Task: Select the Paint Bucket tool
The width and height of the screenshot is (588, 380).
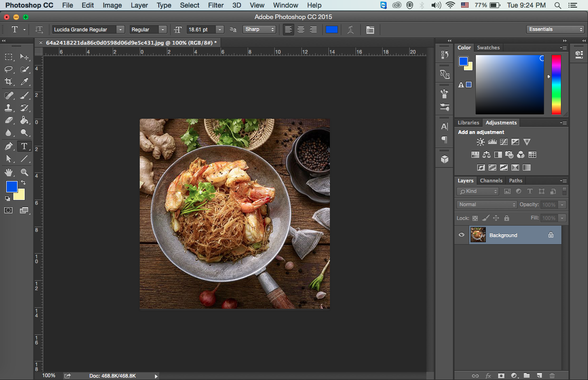Action: coord(24,120)
